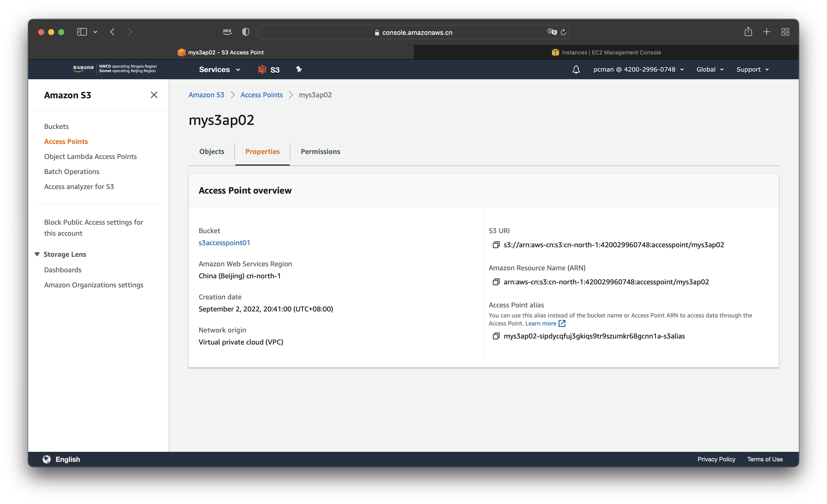The height and width of the screenshot is (504, 827).
Task: Open the notifications bell
Action: tap(576, 69)
